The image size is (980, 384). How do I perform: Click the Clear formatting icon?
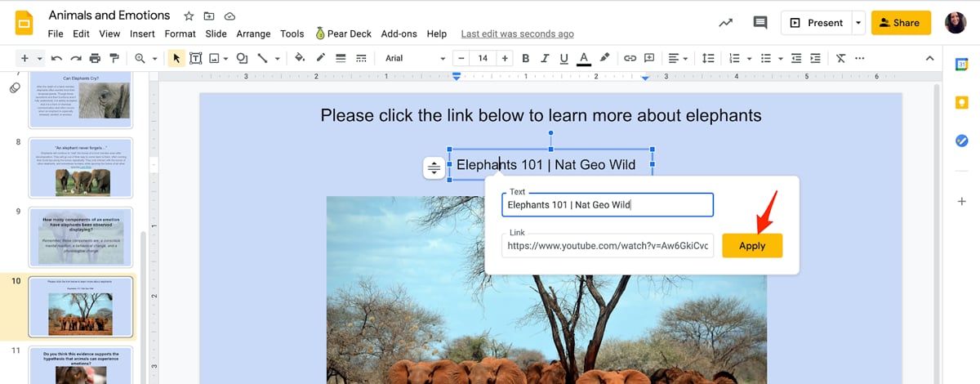pyautogui.click(x=840, y=58)
